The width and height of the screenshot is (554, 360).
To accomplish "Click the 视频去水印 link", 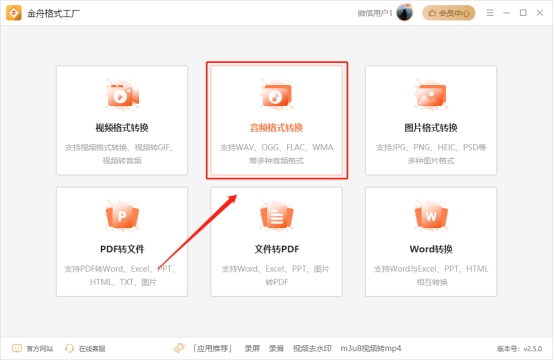I will click(x=312, y=349).
